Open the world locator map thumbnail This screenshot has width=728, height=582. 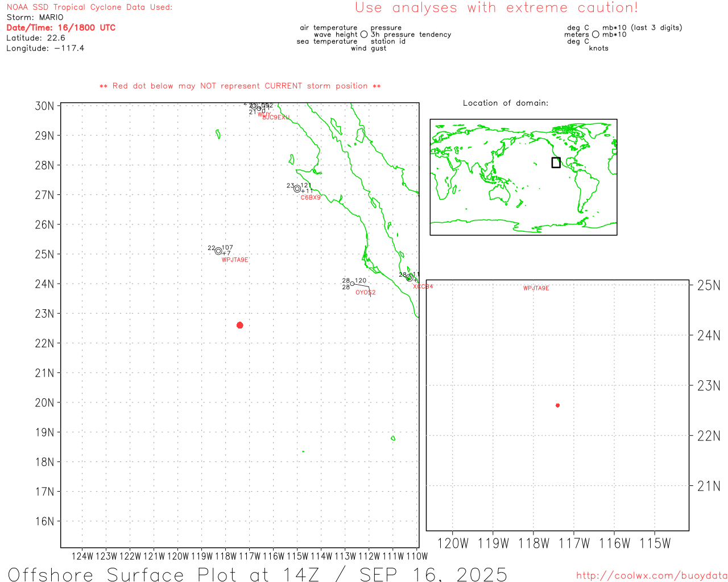click(x=523, y=177)
